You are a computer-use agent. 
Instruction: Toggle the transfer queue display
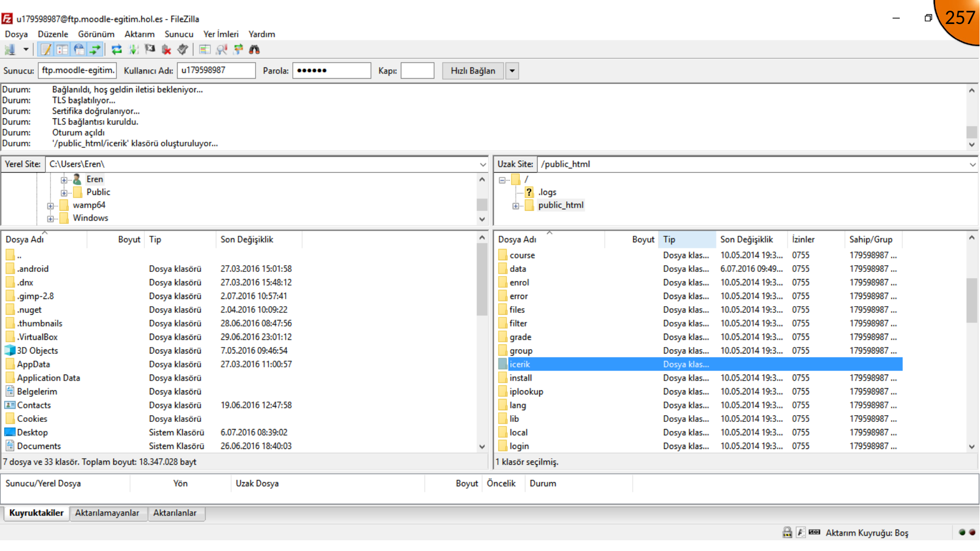point(95,49)
